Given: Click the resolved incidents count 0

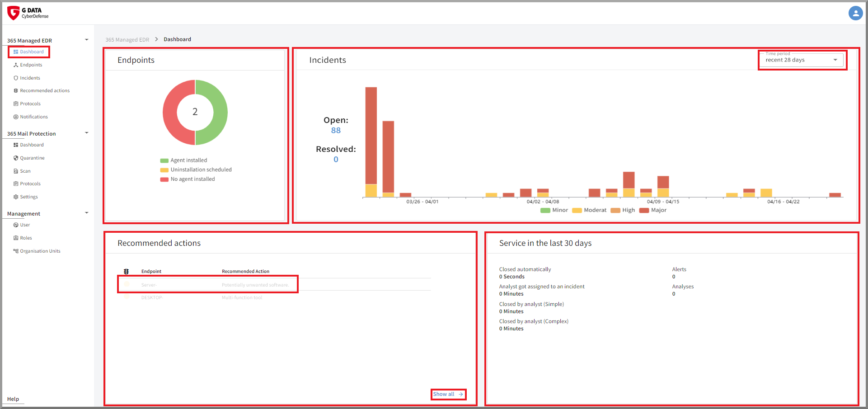Looking at the screenshot, I should pyautogui.click(x=336, y=160).
